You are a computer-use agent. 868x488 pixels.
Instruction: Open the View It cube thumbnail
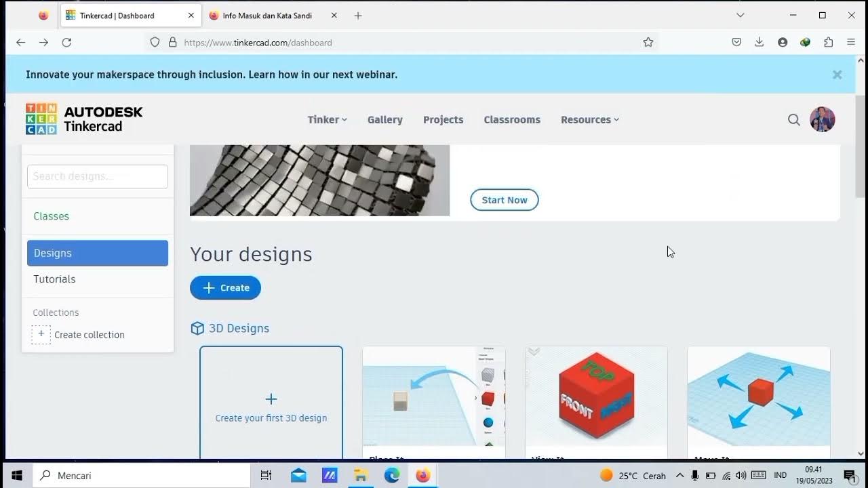point(596,396)
